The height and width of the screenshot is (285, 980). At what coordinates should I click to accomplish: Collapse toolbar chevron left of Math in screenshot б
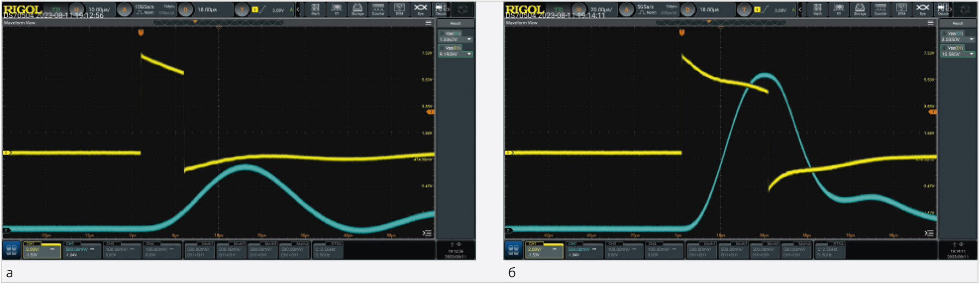pyautogui.click(x=801, y=10)
